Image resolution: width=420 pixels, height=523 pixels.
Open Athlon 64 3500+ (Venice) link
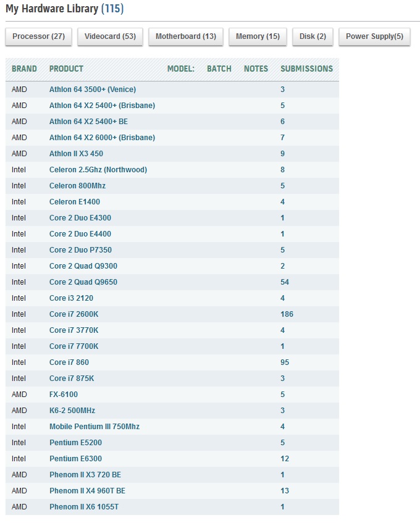pos(93,90)
